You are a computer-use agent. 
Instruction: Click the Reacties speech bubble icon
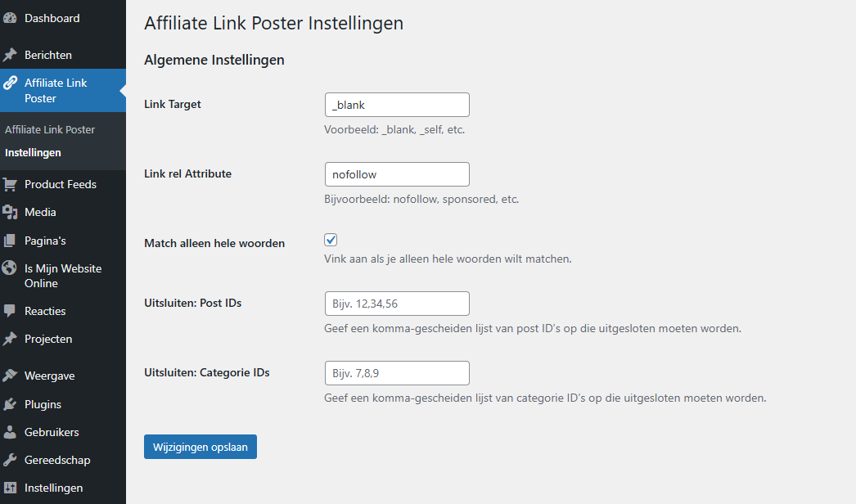click(9, 311)
